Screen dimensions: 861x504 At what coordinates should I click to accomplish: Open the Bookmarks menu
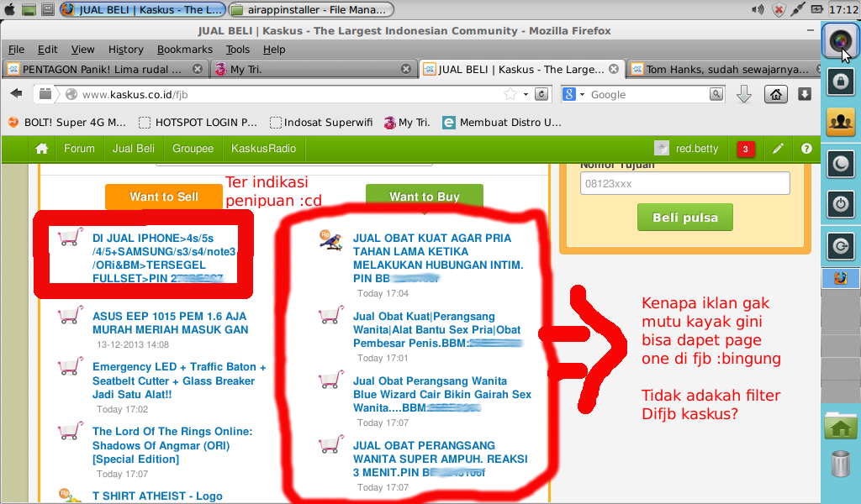tap(185, 50)
